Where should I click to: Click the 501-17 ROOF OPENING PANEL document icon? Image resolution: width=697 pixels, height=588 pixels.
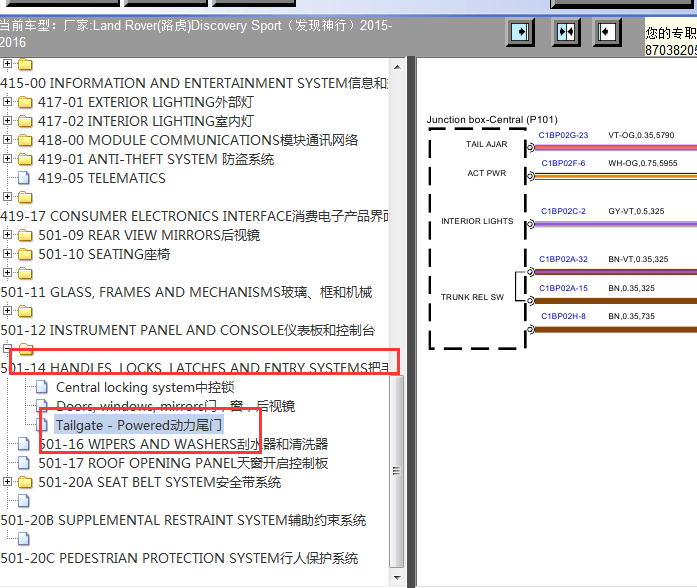click(24, 463)
